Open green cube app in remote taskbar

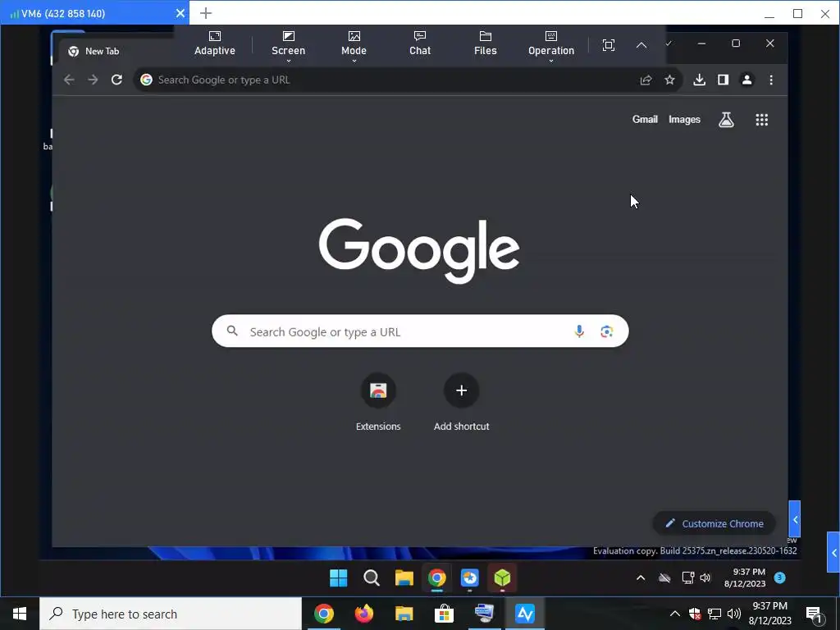pos(503,578)
